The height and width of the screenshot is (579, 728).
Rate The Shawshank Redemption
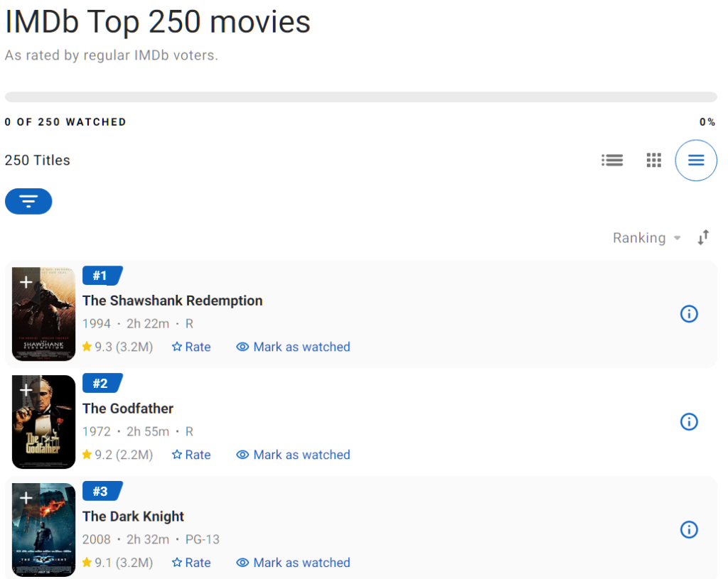pos(191,347)
